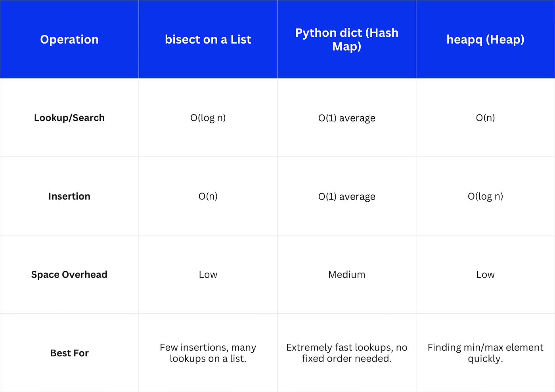
Task: Select the Insertion row label
Action: [69, 196]
